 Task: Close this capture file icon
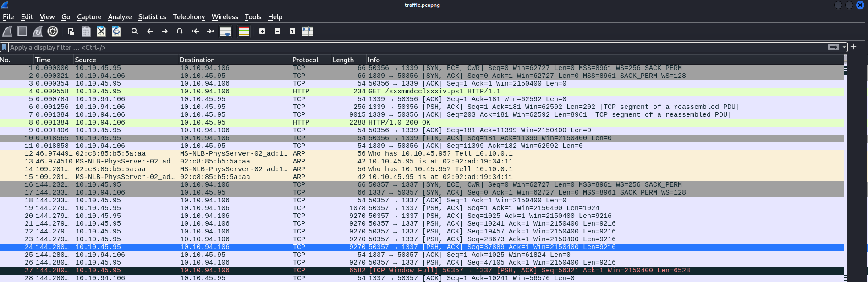tap(101, 31)
